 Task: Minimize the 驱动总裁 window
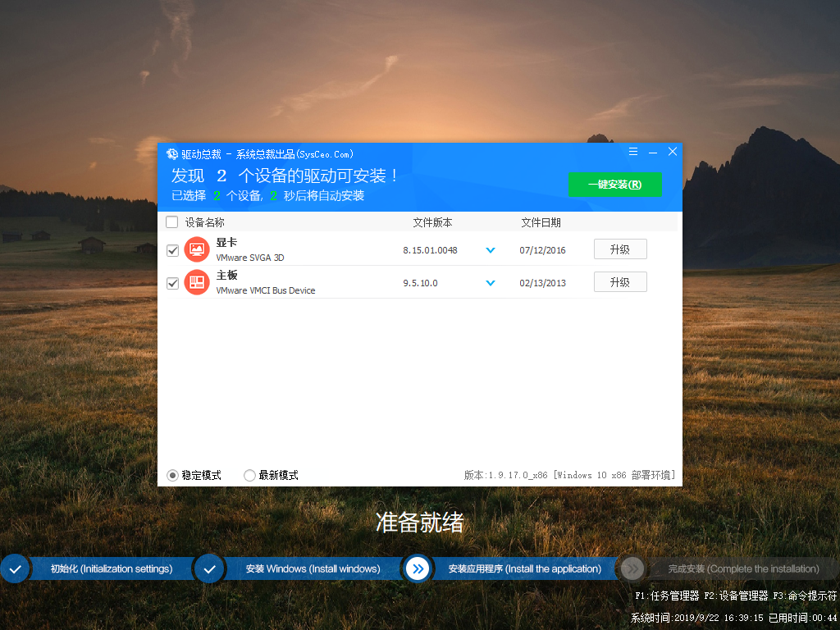(x=653, y=153)
